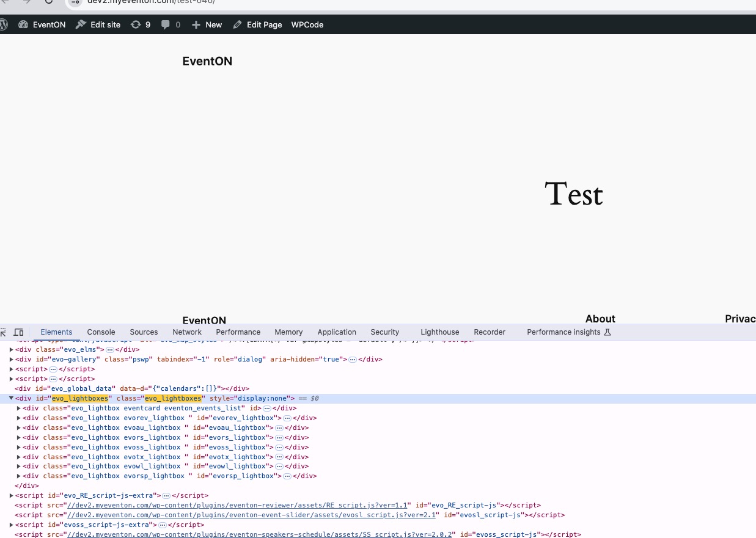Viewport: 756px width, 538px height.
Task: Expand the evoss_lightbox div node
Action: [x=19, y=447]
